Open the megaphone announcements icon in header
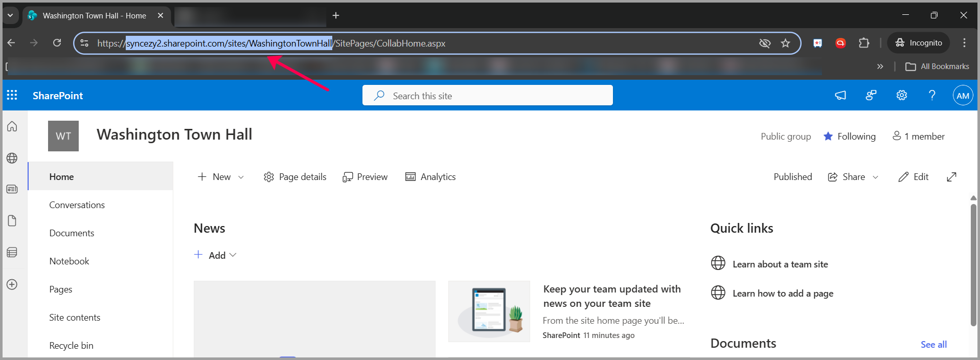 coord(840,95)
